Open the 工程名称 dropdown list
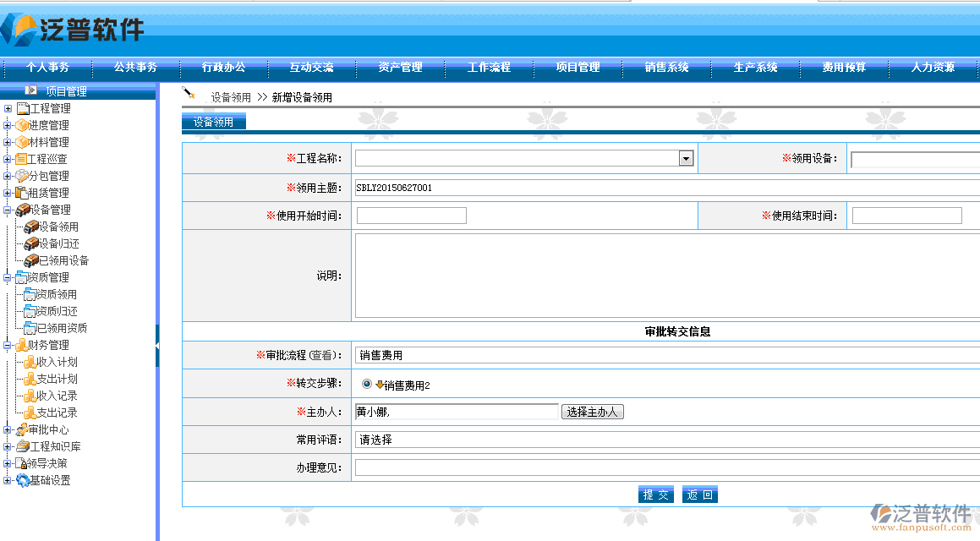Screen dimensions: 980x541 (x=686, y=159)
